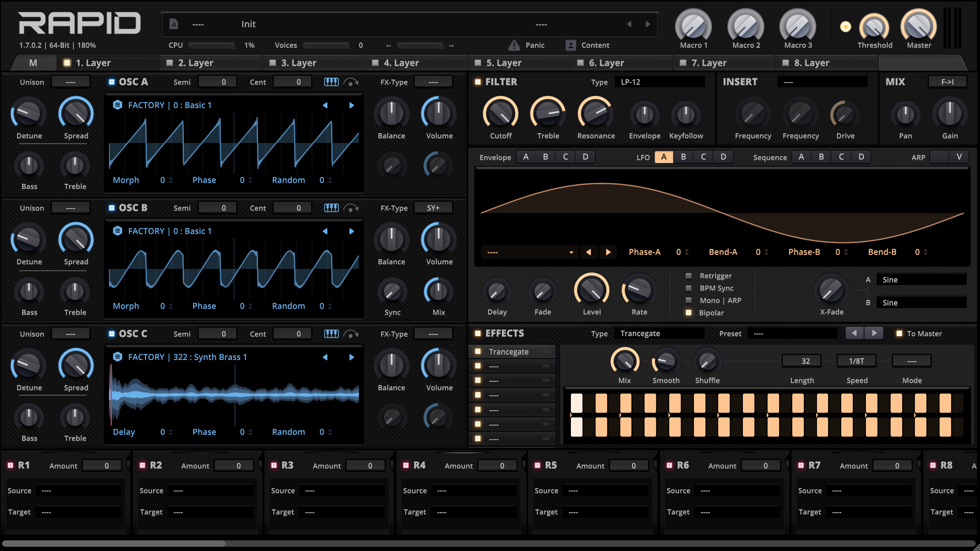Open the INSERT effect type dropdown
Image resolution: width=980 pixels, height=551 pixels.
click(822, 82)
